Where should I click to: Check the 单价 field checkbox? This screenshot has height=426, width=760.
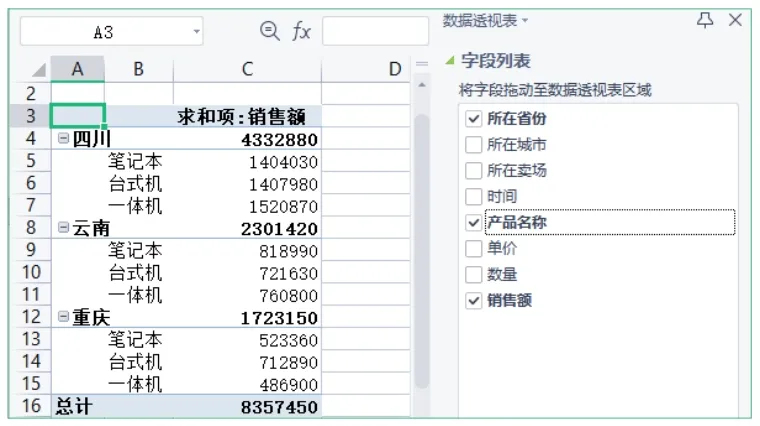474,249
